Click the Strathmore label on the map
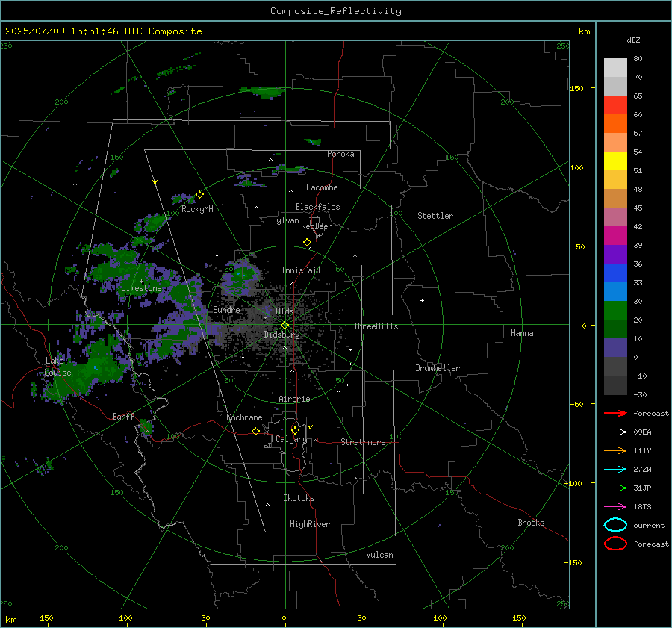Image resolution: width=672 pixels, height=628 pixels. coord(363,442)
